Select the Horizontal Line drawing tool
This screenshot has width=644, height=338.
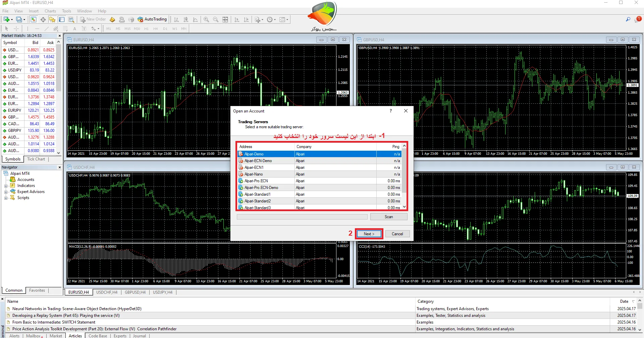(37, 29)
